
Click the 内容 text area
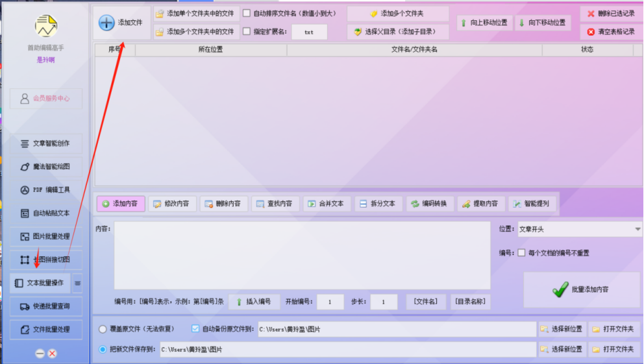click(303, 255)
